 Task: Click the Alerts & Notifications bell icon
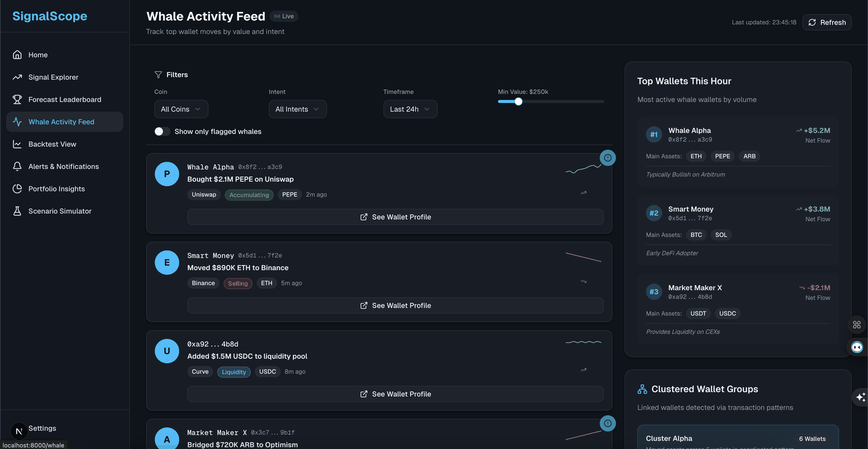coord(17,166)
